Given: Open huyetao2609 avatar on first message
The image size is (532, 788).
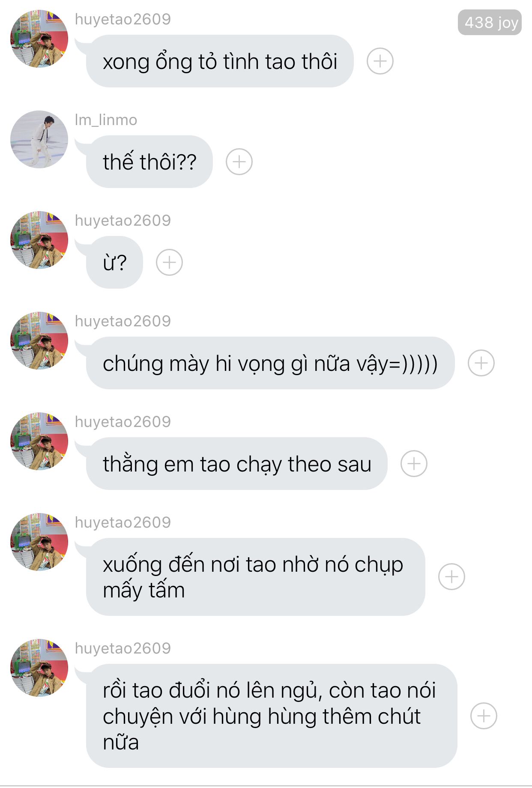Looking at the screenshot, I should coord(39,39).
